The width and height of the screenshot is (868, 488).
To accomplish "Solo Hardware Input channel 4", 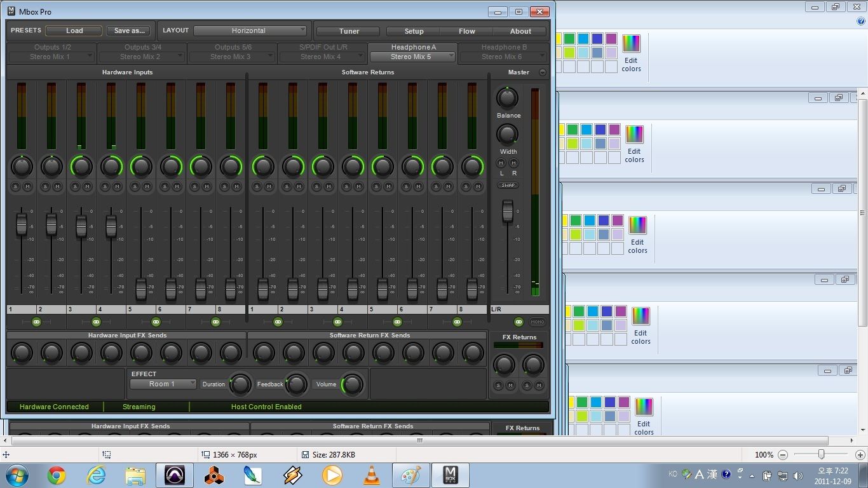I will 105,186.
